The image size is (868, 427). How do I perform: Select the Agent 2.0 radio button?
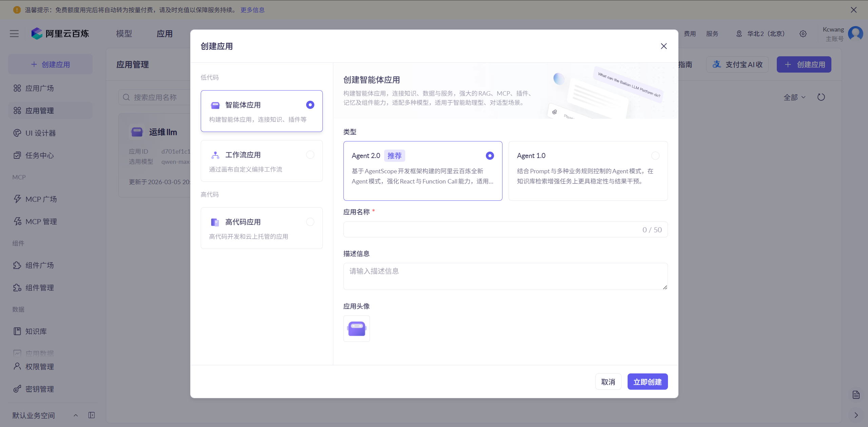pos(490,156)
